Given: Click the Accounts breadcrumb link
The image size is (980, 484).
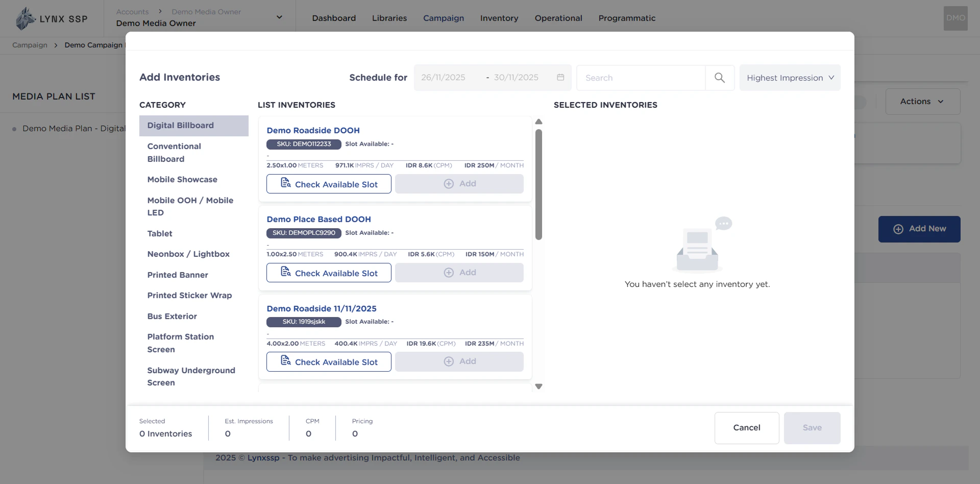Looking at the screenshot, I should (x=132, y=12).
